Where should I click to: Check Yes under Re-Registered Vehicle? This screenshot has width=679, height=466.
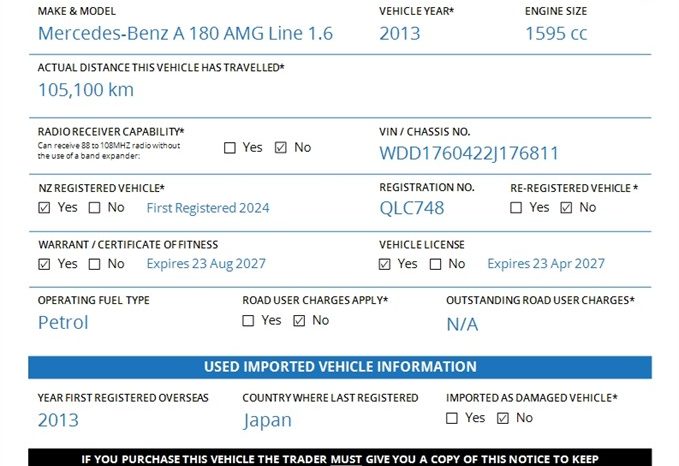(516, 208)
